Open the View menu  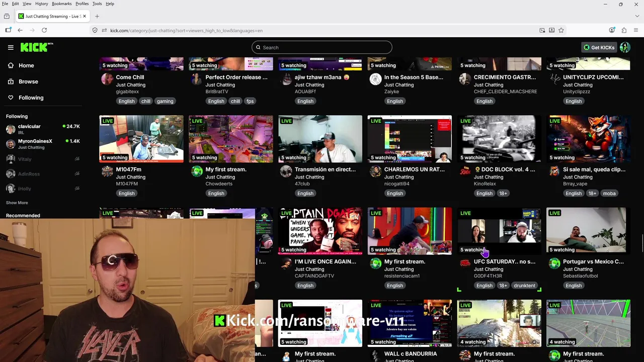click(x=27, y=4)
